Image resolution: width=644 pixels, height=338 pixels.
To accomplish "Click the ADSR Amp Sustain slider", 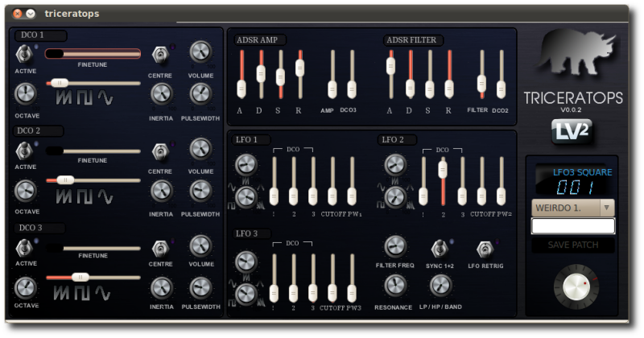I will click(280, 75).
